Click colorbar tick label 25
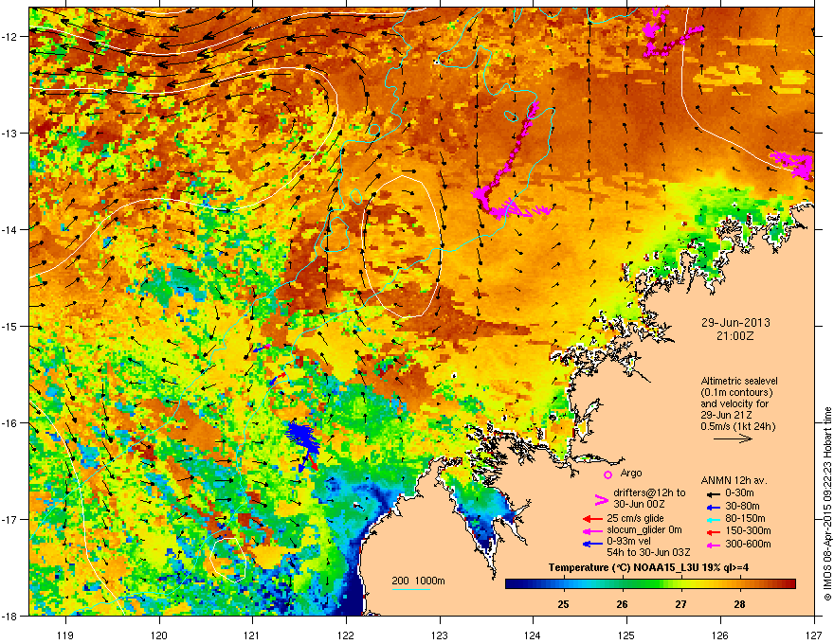The height and width of the screenshot is (644, 834). point(563,604)
